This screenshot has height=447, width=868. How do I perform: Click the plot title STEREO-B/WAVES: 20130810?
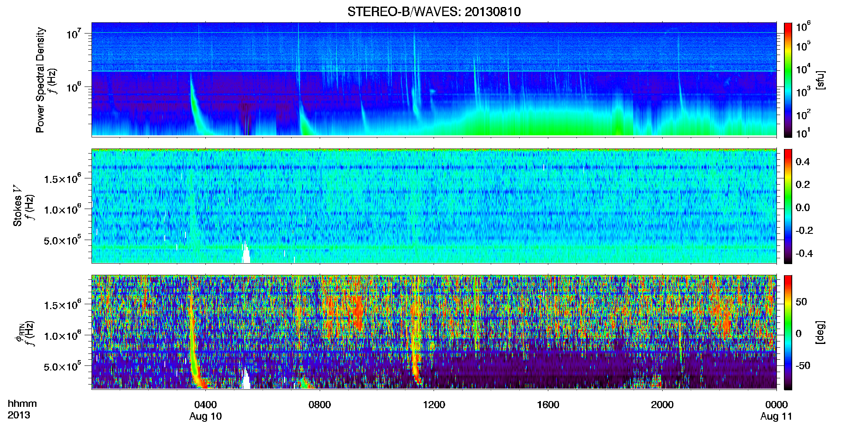(x=434, y=12)
